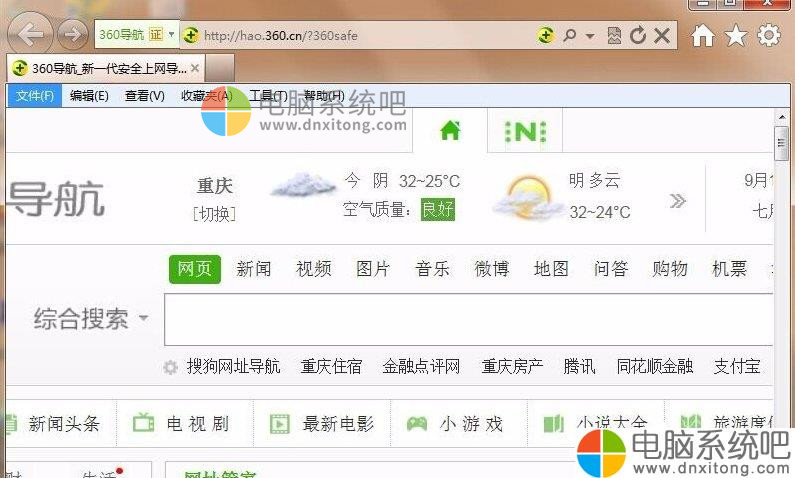The height and width of the screenshot is (478, 795).
Task: Close the 360导航 browser tab
Action: click(195, 68)
